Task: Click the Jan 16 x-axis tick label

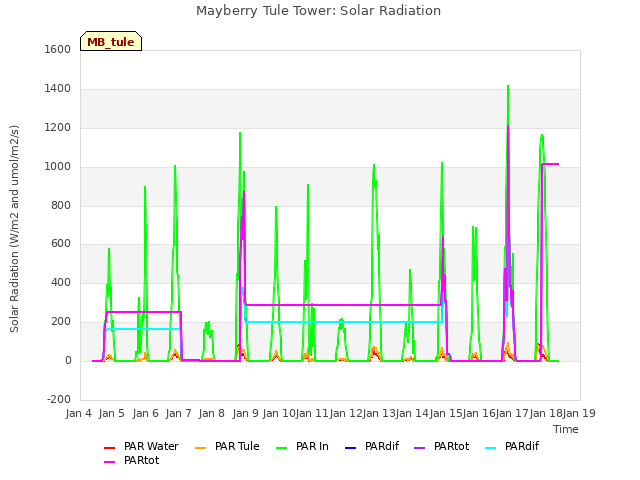Action: coord(479,413)
